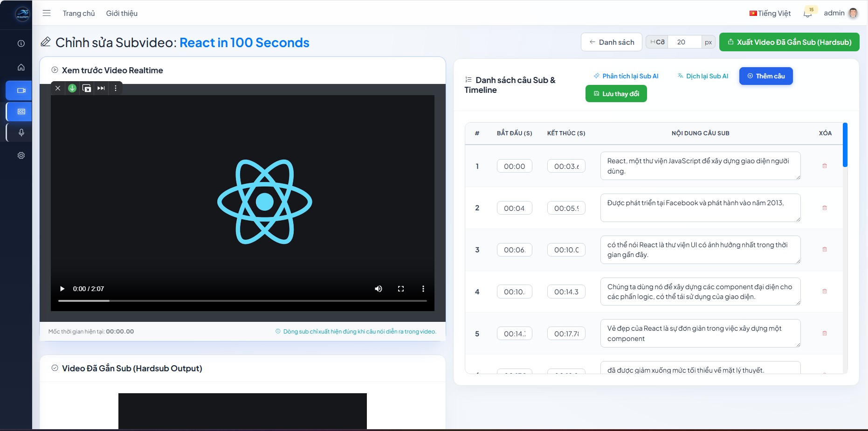
Task: Save changes with Lưu thay đổi
Action: (616, 94)
